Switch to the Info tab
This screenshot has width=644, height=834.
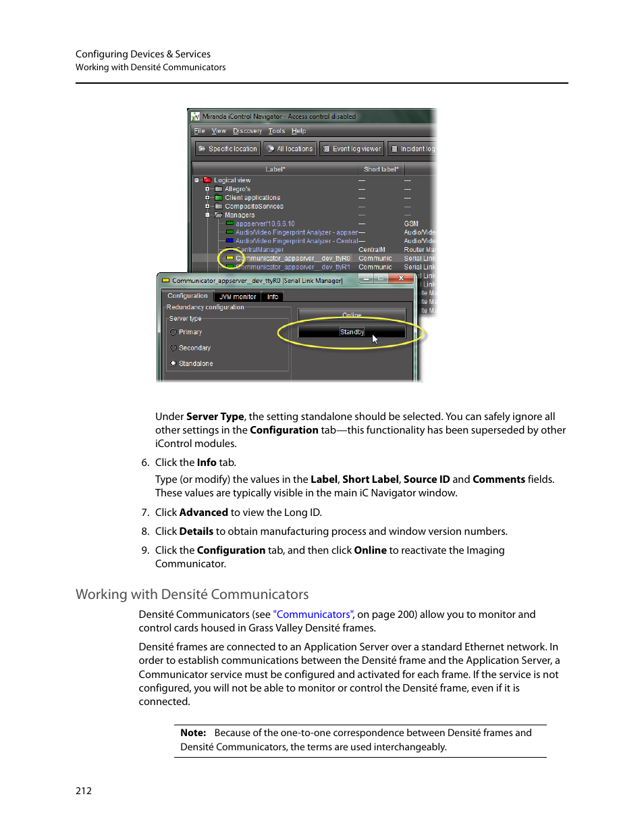click(x=273, y=296)
